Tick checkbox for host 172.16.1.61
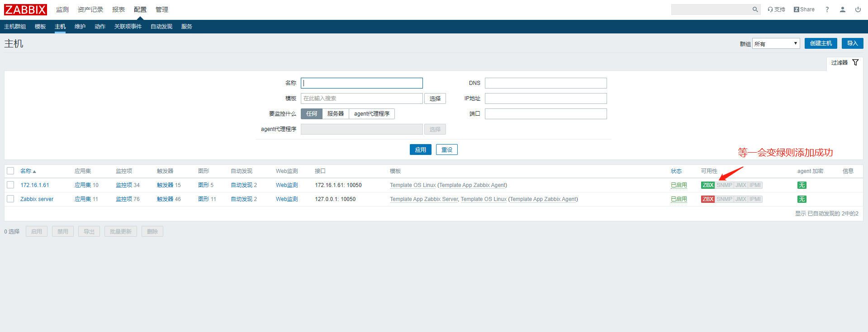868x332 pixels. coord(10,185)
